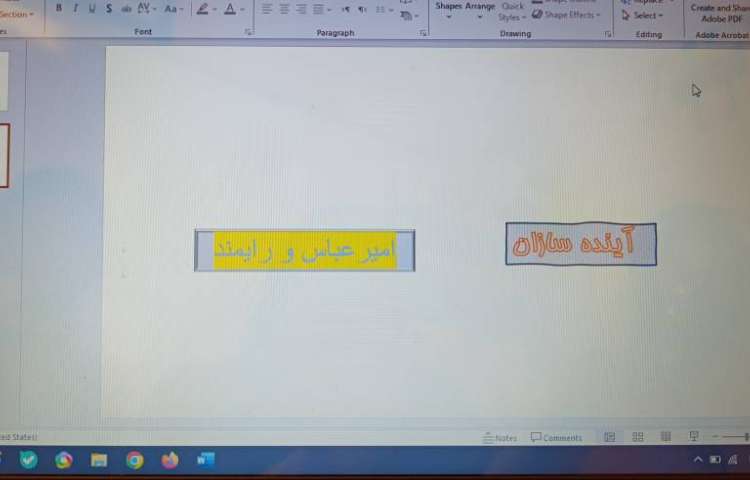This screenshot has width=750, height=480.
Task: Open the Change Case dropdown
Action: [173, 9]
